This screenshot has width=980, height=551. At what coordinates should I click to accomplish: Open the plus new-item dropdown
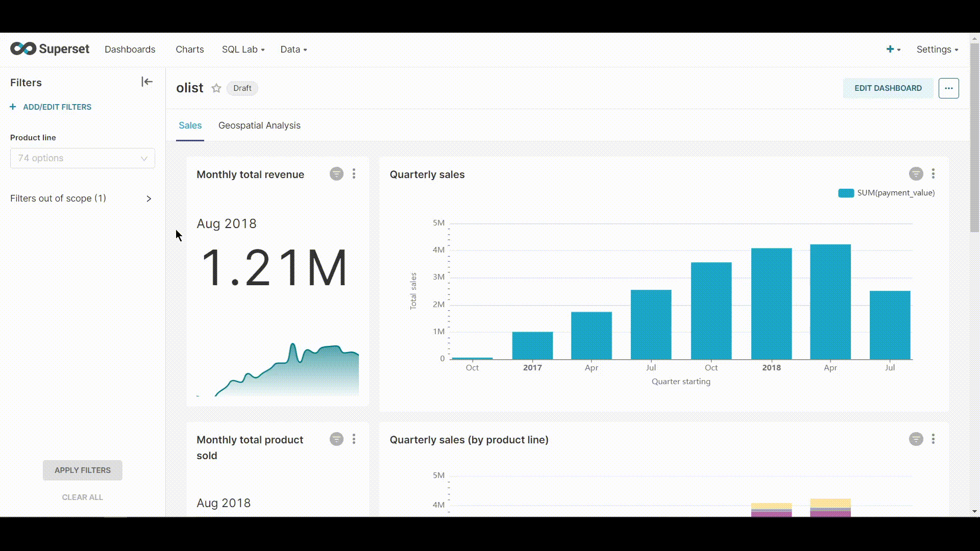coord(893,49)
